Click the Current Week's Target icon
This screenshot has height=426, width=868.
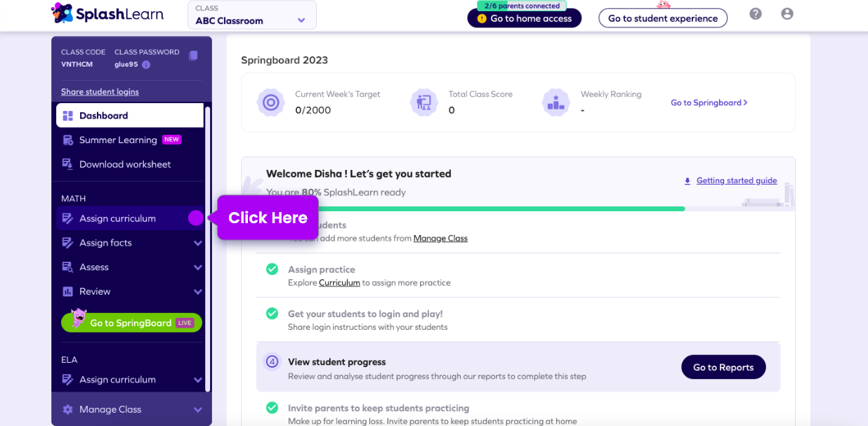pyautogui.click(x=270, y=102)
